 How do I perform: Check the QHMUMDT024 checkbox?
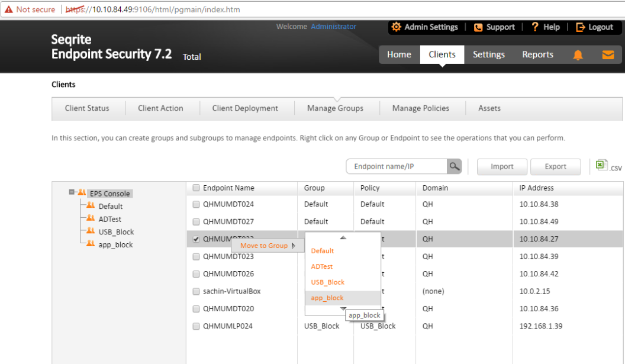(196, 204)
